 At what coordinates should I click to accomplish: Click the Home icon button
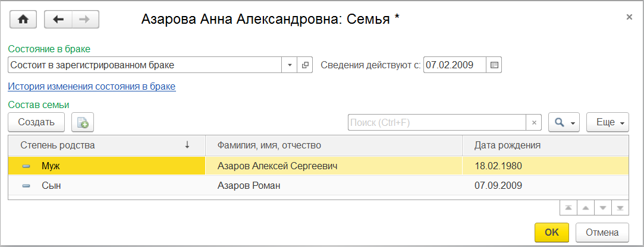(23, 20)
